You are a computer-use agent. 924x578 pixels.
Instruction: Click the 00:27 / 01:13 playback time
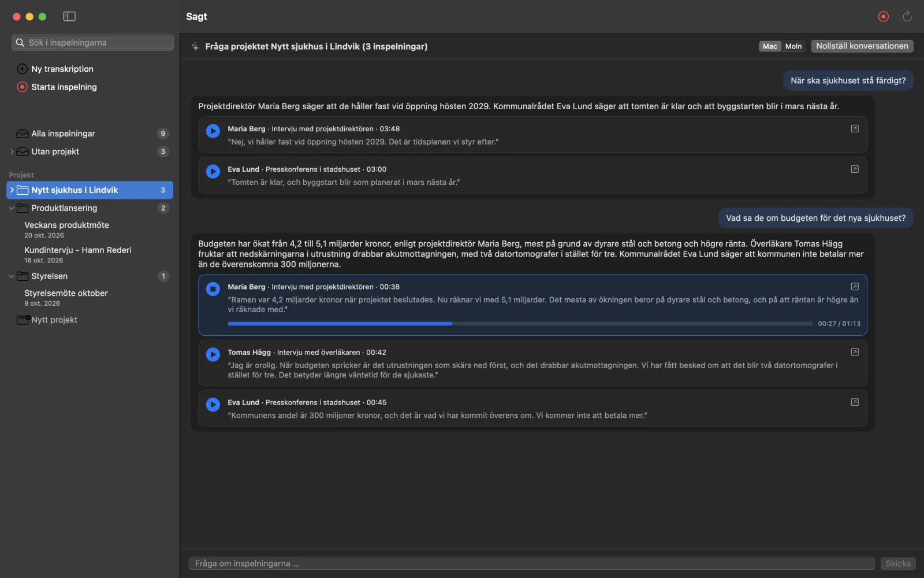coord(839,324)
